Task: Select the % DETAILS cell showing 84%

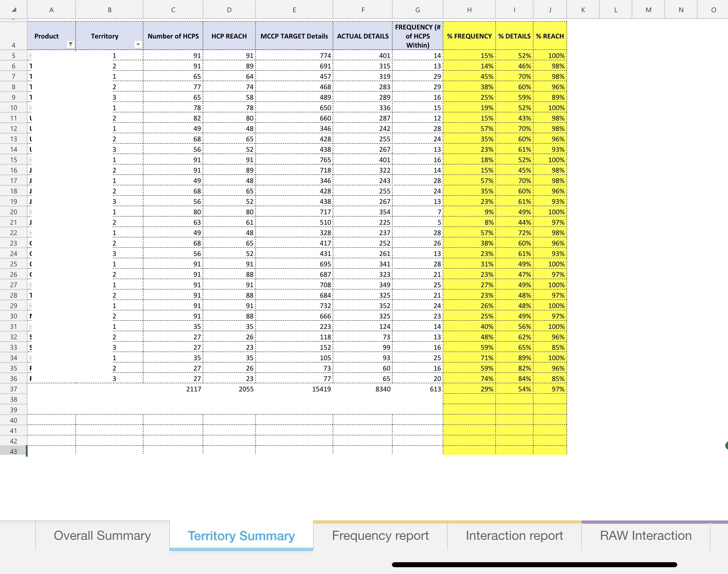Action: pos(515,379)
